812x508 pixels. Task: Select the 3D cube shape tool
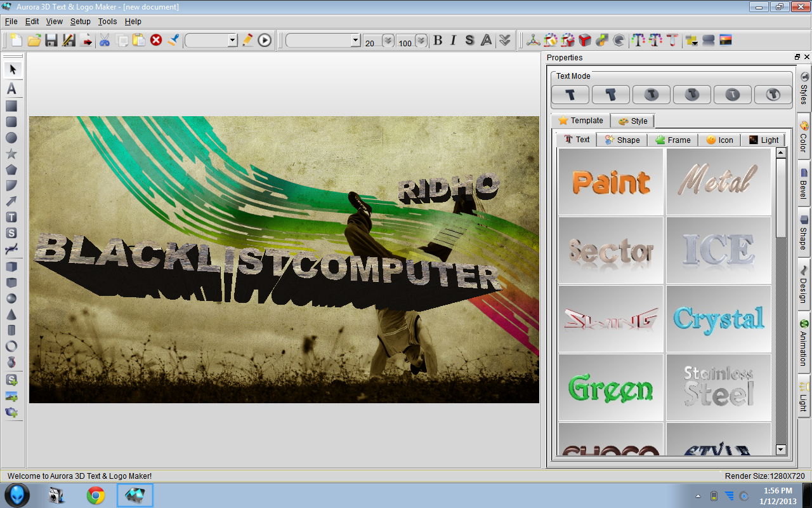coord(13,266)
